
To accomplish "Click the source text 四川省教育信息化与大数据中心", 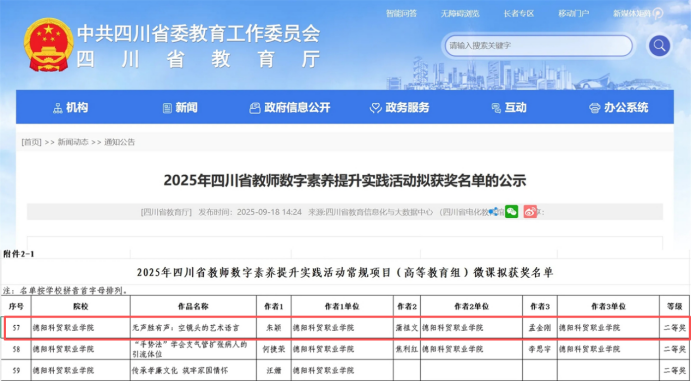I will coord(379,212).
